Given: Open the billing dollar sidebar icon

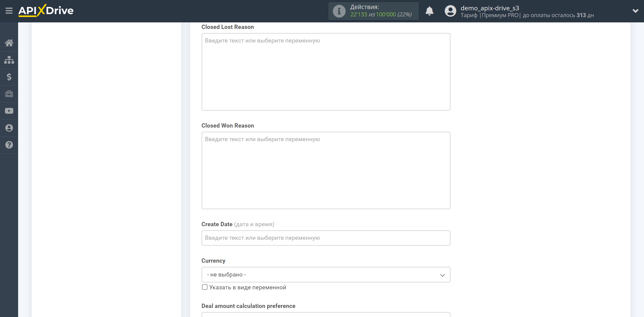Looking at the screenshot, I should (9, 77).
